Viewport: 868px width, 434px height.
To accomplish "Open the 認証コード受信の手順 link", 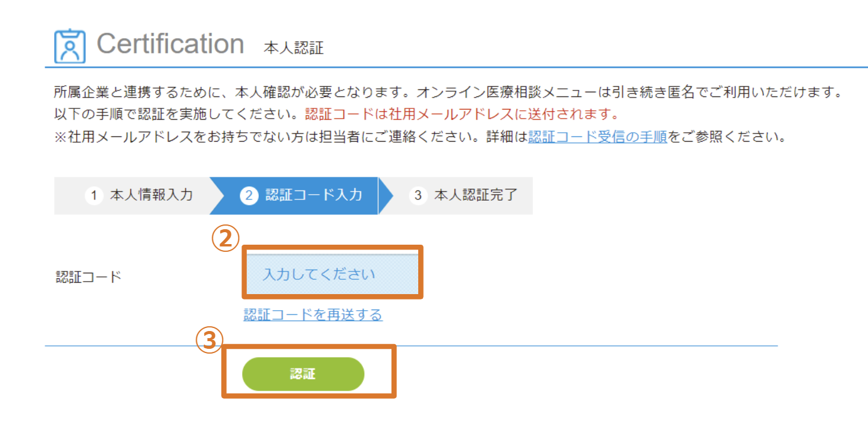I will [x=596, y=136].
